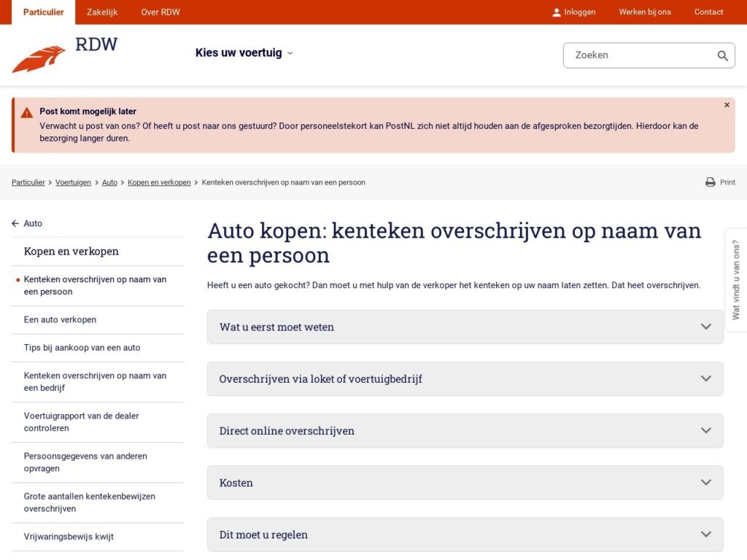Click the RDW eagle logo

(x=38, y=56)
